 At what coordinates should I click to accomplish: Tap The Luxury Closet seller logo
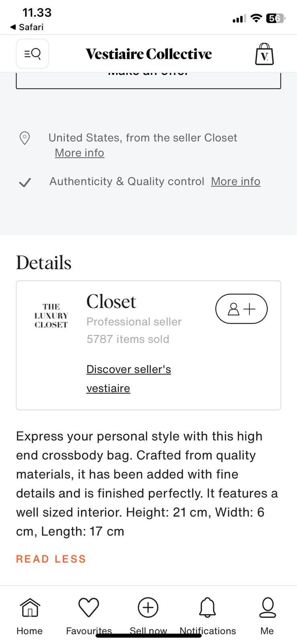click(x=51, y=316)
